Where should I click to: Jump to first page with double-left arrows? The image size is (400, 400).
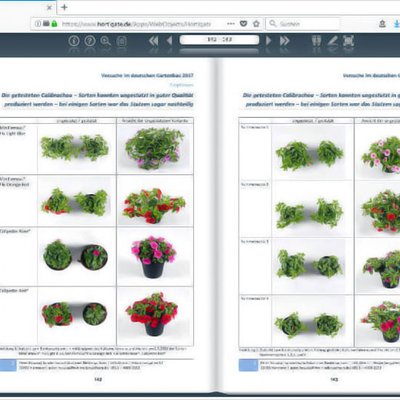coord(153,41)
